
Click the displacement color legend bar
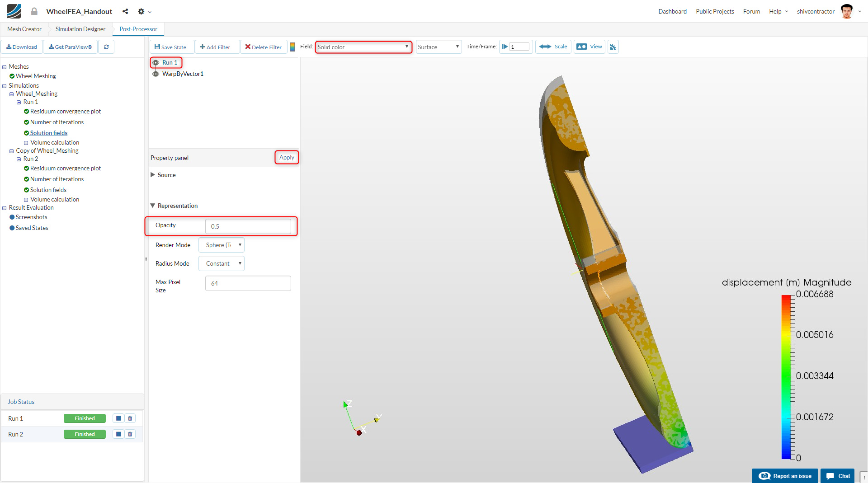pos(787,377)
